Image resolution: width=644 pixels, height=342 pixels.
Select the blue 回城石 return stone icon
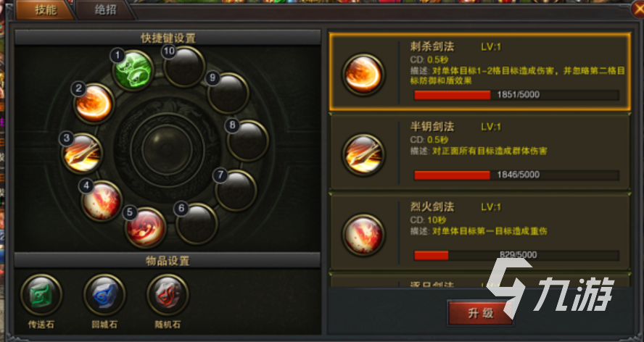pos(104,295)
